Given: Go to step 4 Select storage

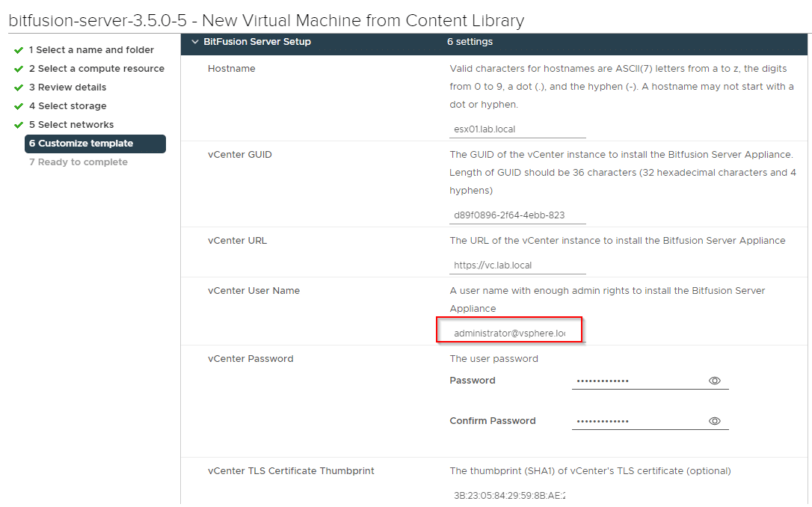Looking at the screenshot, I should pyautogui.click(x=67, y=105).
